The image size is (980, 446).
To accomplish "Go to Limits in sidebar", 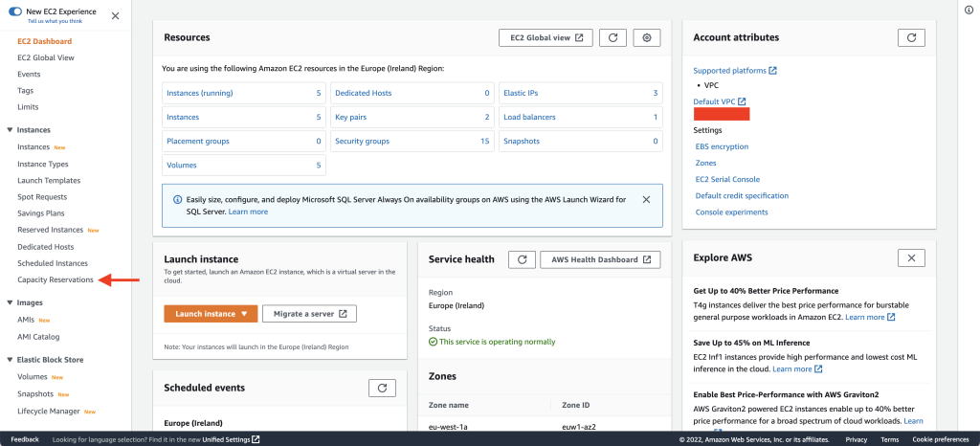I will 28,107.
